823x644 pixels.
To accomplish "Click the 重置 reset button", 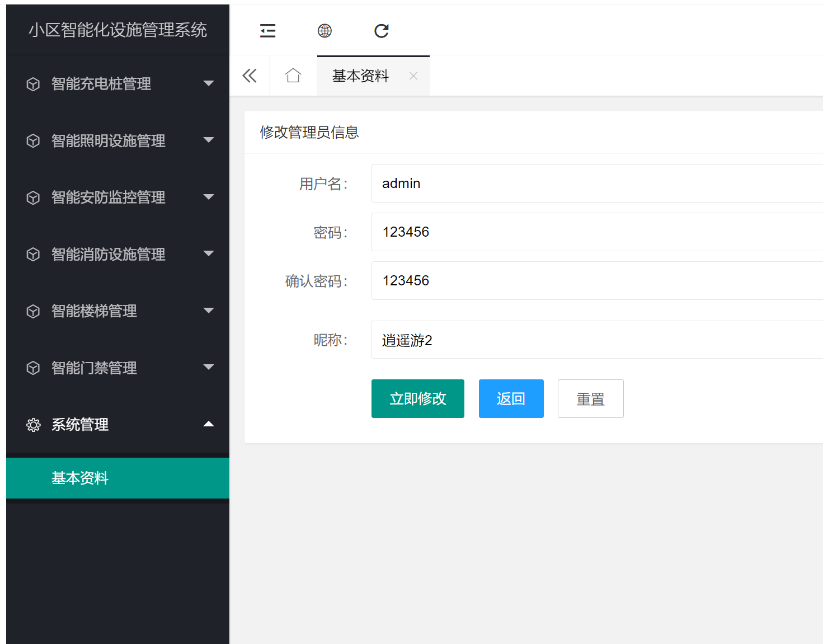I will coord(590,398).
